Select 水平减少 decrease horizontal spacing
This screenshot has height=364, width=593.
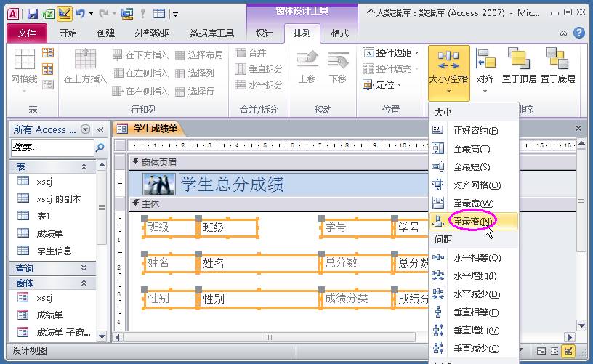point(474,294)
